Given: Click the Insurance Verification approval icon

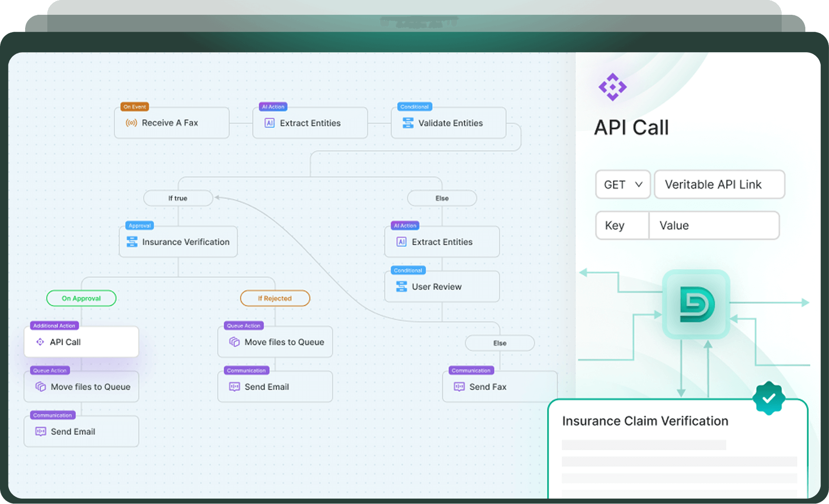Looking at the screenshot, I should click(x=132, y=241).
